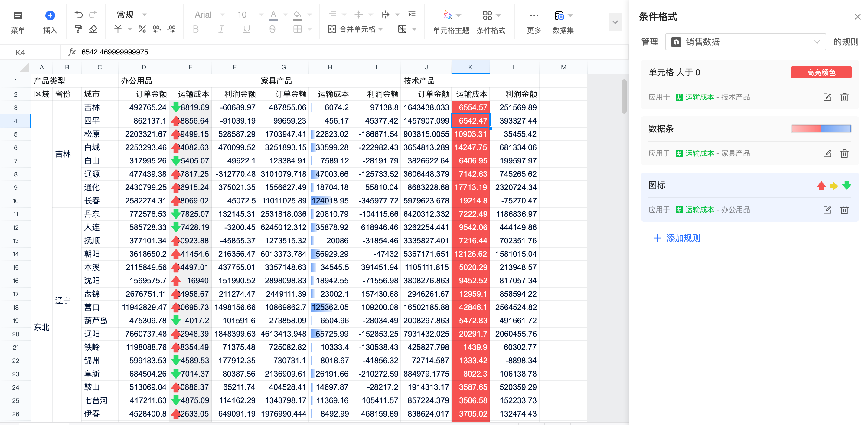Screen dimensions: 868x425
Task: Open the 销售数据 sheet dropdown
Action: pos(745,42)
